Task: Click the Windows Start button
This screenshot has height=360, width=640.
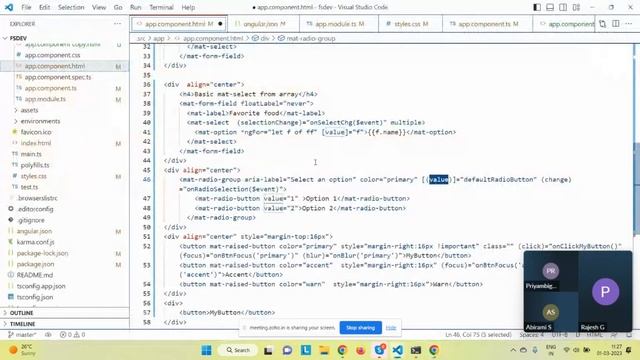Action: pos(207,350)
